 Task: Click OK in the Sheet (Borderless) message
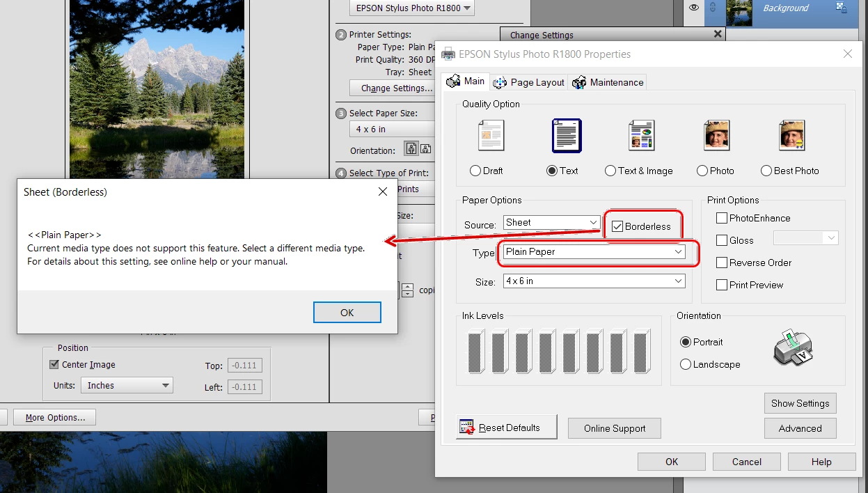347,313
